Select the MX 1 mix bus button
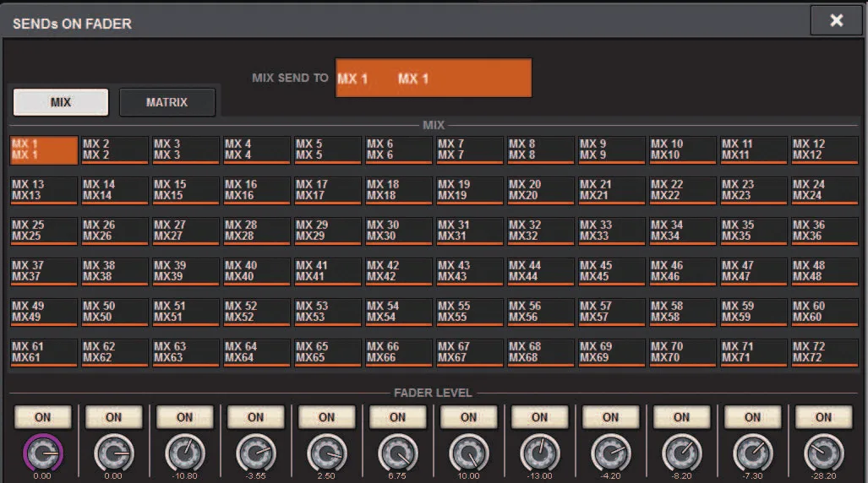The height and width of the screenshot is (483, 868). coord(44,150)
